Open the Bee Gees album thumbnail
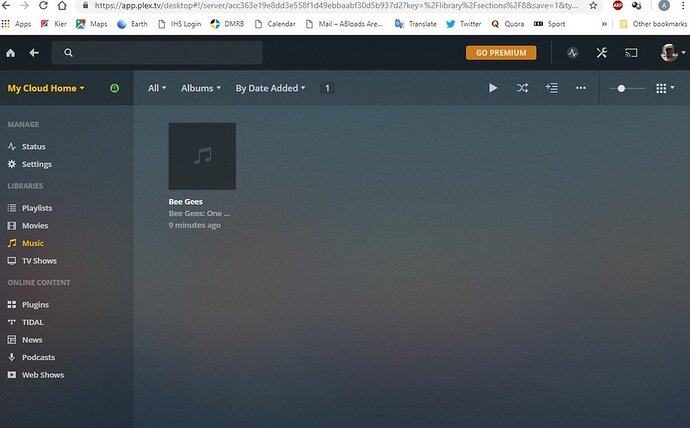 click(202, 156)
